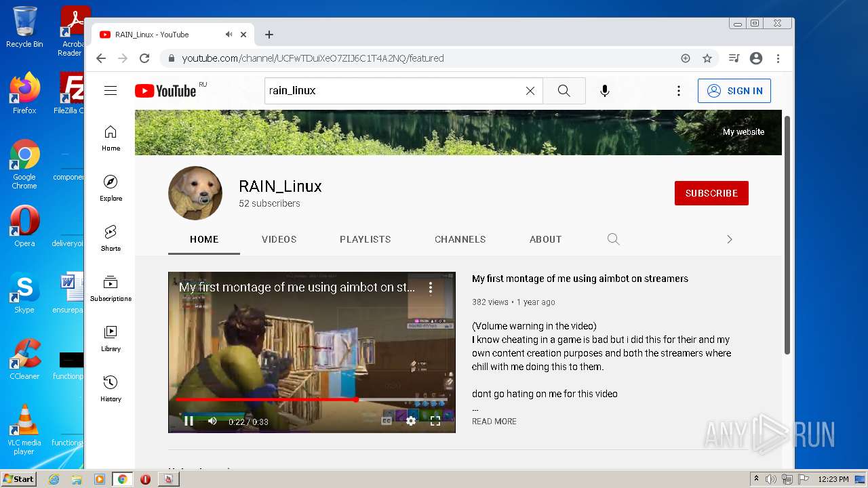The height and width of the screenshot is (488, 868).
Task: Open install/add icon in address bar
Action: click(686, 58)
